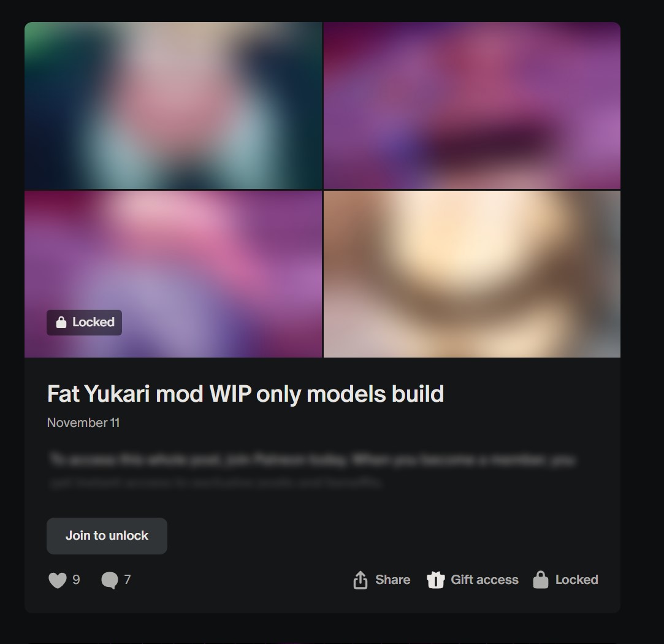Click the blurred locked post description text
Screen dimensions: 664x644
tap(312, 470)
